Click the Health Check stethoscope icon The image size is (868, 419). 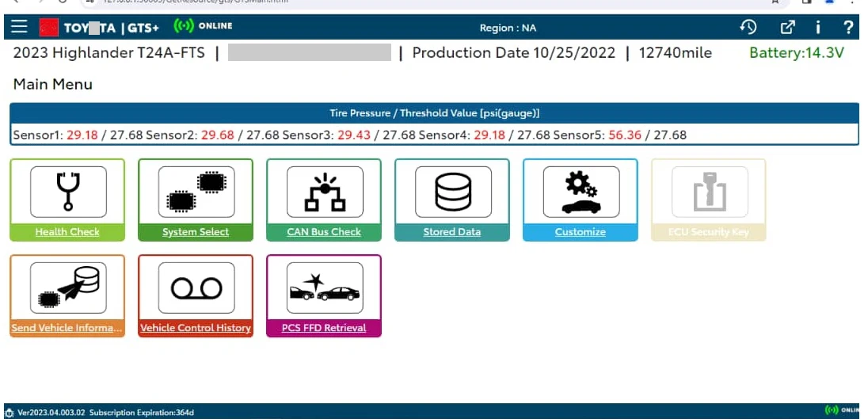pyautogui.click(x=68, y=192)
